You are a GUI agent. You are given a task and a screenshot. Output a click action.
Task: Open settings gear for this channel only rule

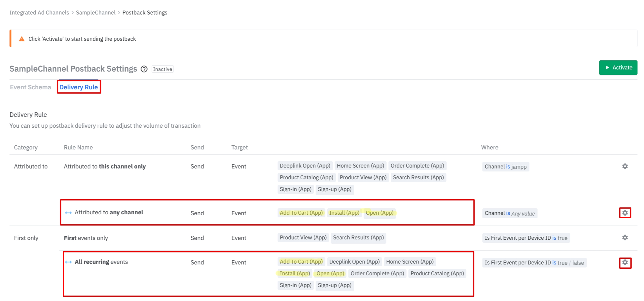[625, 166]
